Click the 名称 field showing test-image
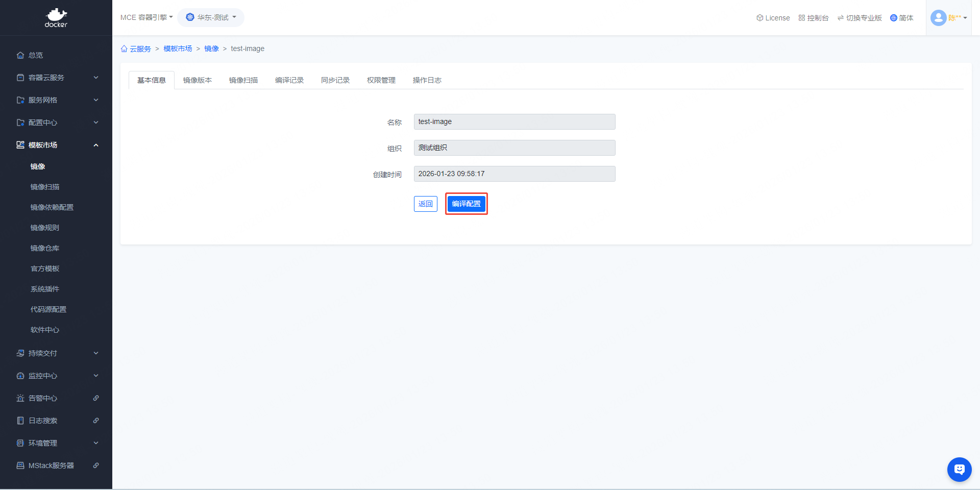 click(514, 121)
